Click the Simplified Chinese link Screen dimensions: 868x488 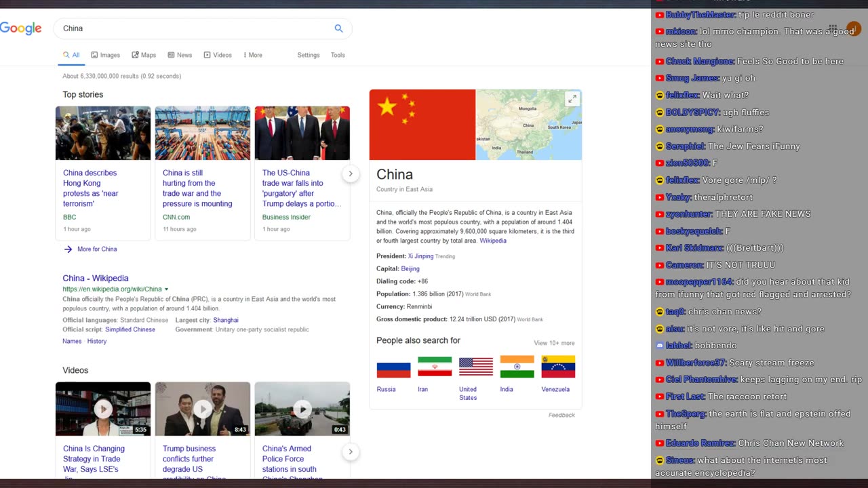tap(130, 329)
